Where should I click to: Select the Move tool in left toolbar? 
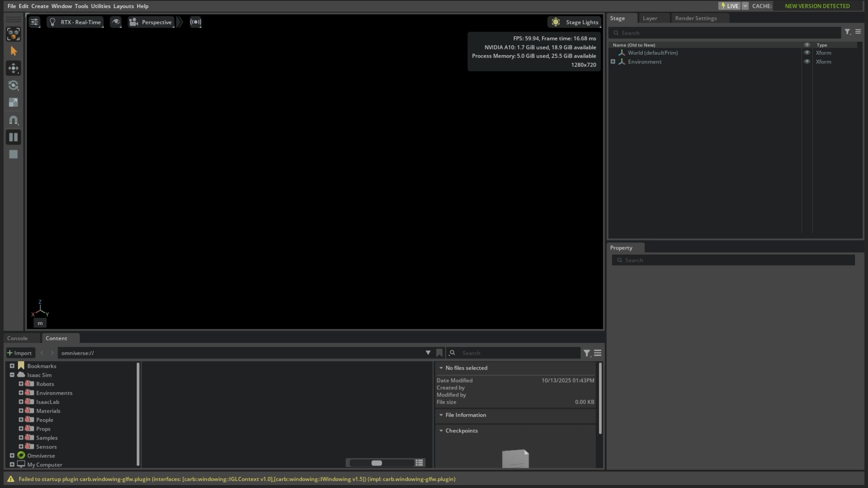tap(13, 68)
